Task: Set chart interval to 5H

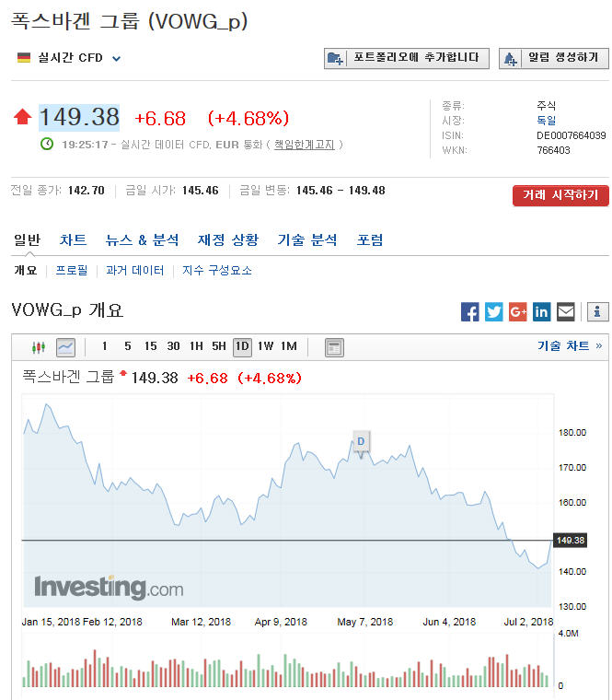Action: click(x=219, y=347)
